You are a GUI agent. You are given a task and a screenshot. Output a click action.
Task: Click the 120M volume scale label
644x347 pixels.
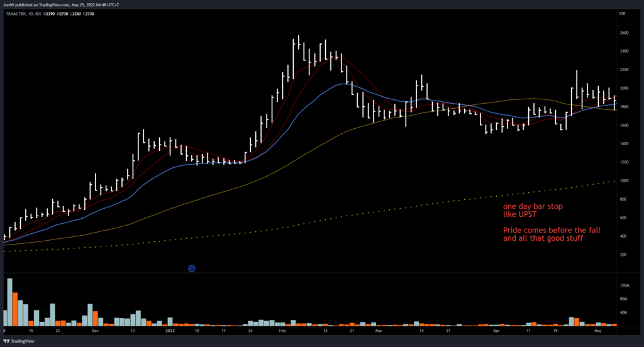626,285
